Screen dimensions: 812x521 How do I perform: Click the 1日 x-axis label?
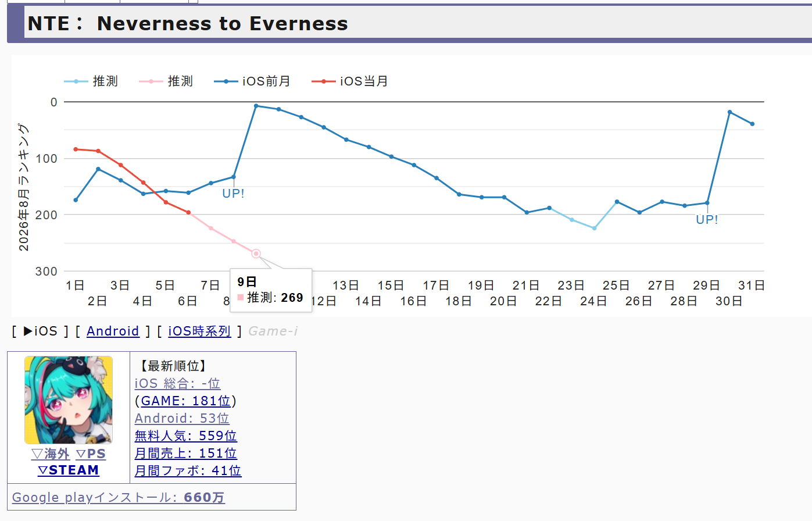75,286
